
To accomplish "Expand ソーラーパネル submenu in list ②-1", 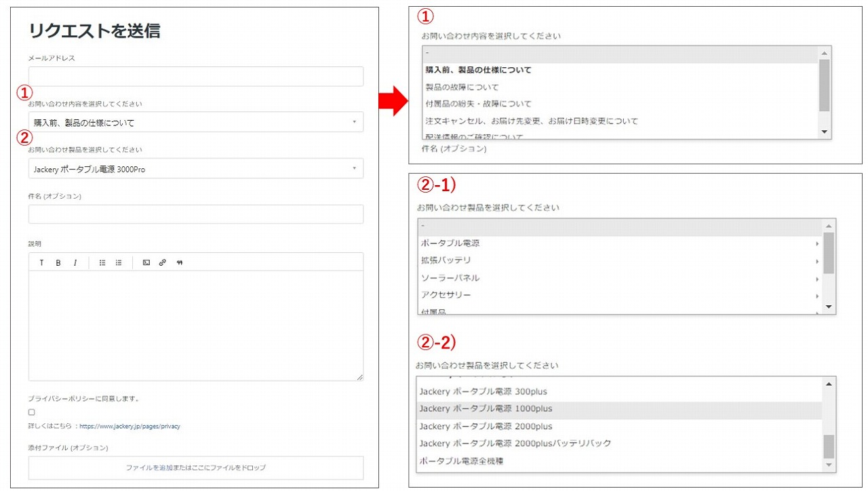I will point(620,278).
